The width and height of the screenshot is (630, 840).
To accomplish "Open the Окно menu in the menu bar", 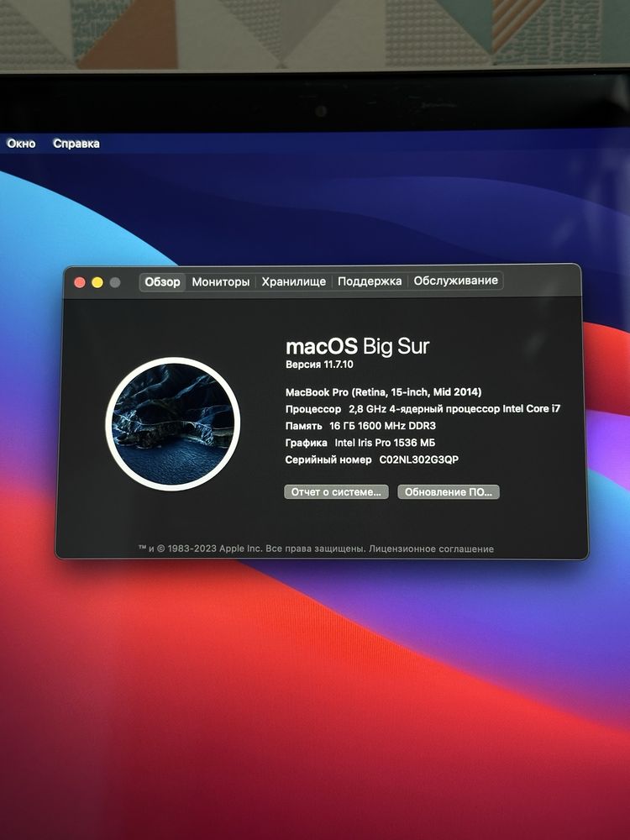I will pyautogui.click(x=21, y=144).
